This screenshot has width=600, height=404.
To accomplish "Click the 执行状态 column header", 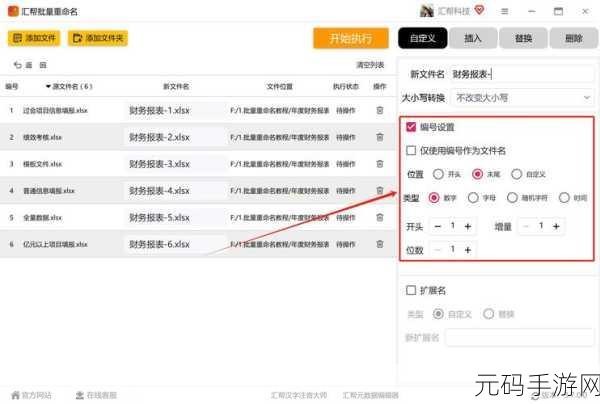I will coord(346,86).
